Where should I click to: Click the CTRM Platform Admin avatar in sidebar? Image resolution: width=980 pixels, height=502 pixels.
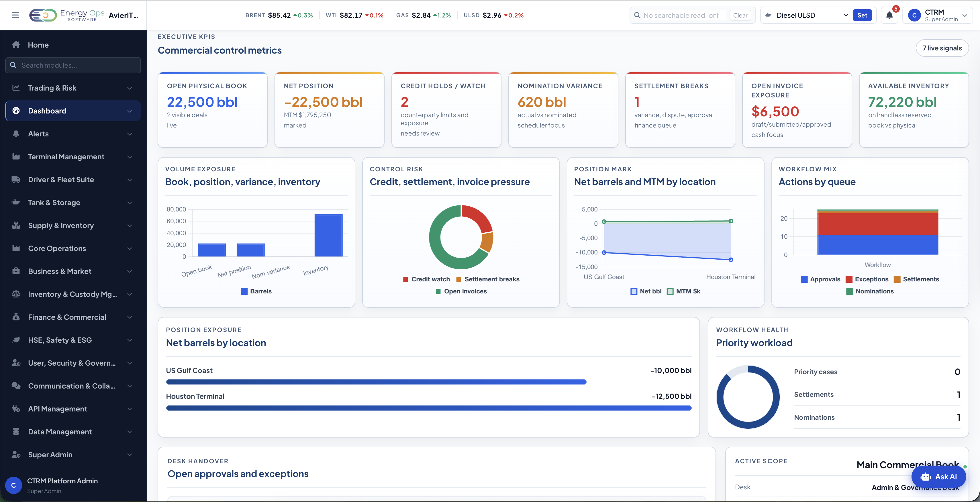click(14, 485)
